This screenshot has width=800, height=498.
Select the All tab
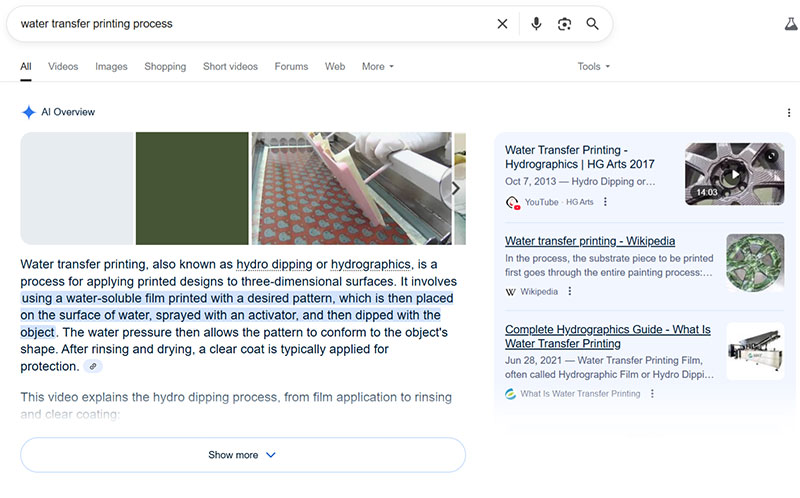(x=26, y=67)
